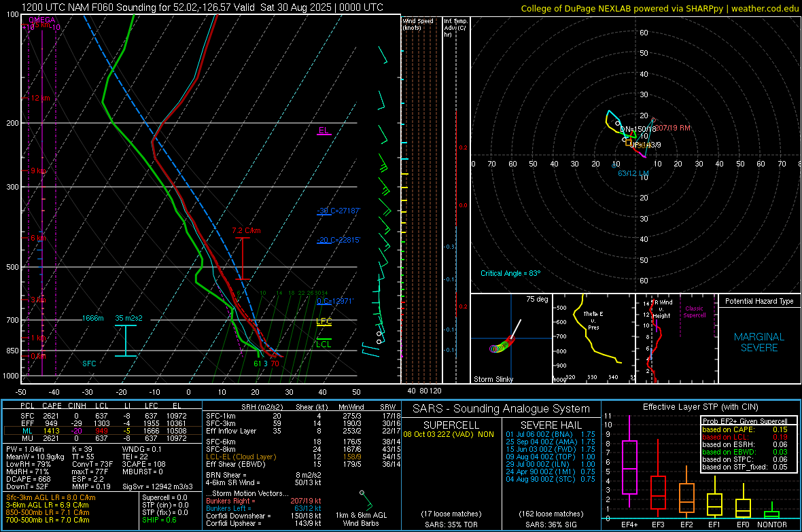The image size is (802, 532).
Task: Click the based on STP_fixed: 0.05 legend entry
Action: coord(745,467)
